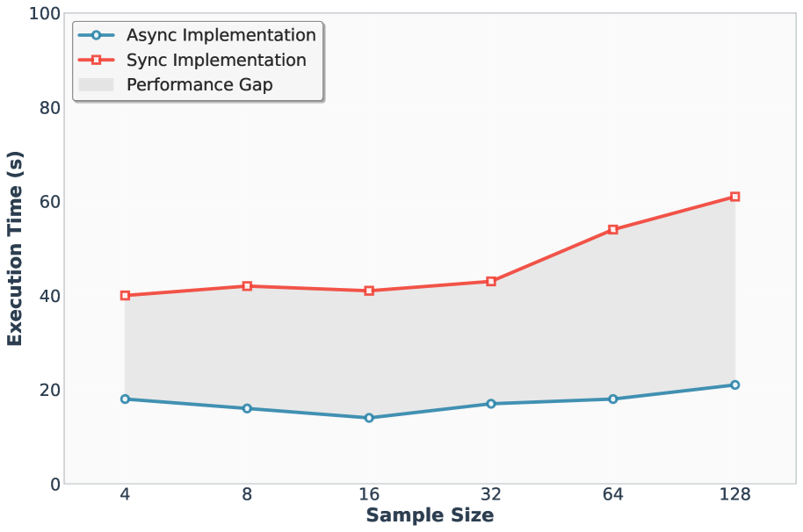Select the Async Implementation legend label
The height and width of the screenshot is (532, 803).
(x=221, y=36)
